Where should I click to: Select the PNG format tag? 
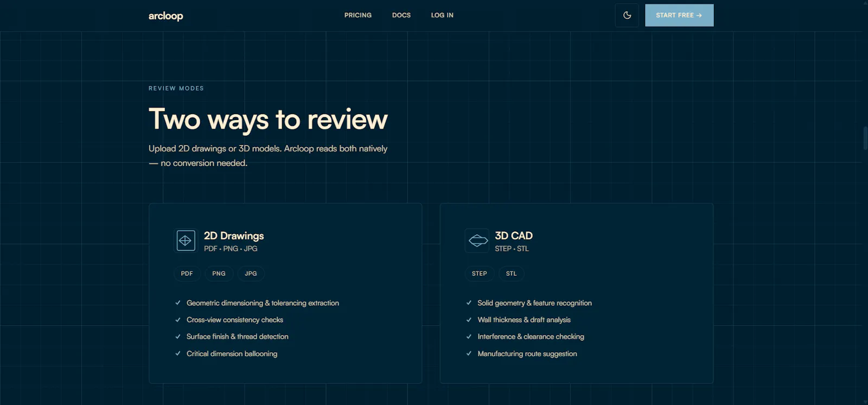click(x=219, y=274)
